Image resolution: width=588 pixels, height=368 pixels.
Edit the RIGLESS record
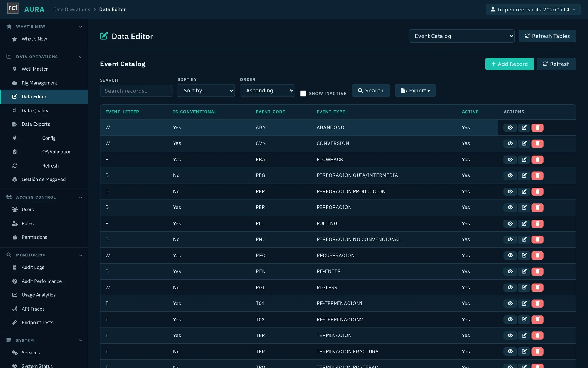coord(524,288)
